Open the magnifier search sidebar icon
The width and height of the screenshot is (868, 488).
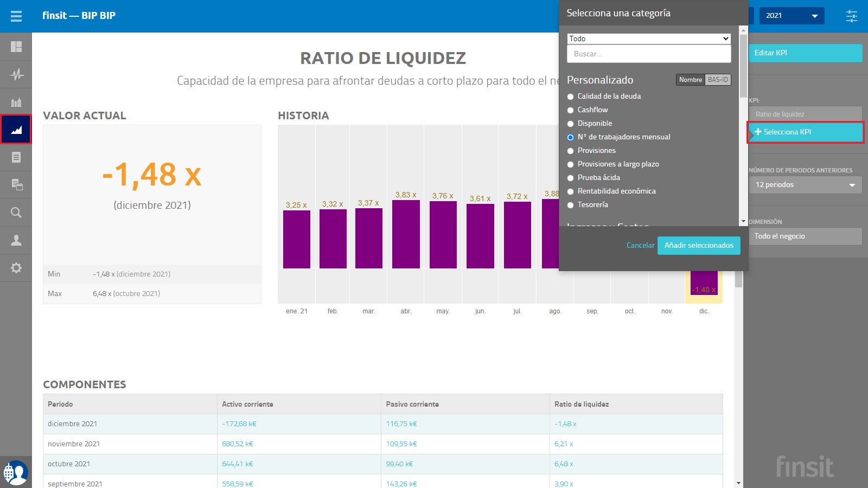click(16, 213)
